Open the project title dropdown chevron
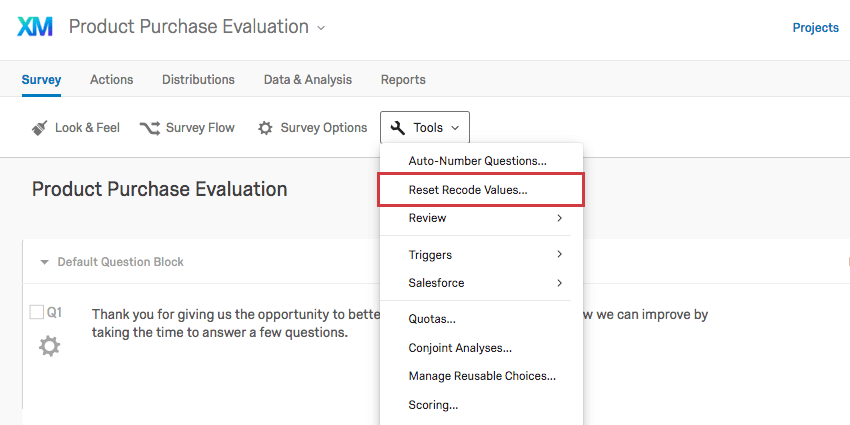The width and height of the screenshot is (850, 425). (321, 28)
